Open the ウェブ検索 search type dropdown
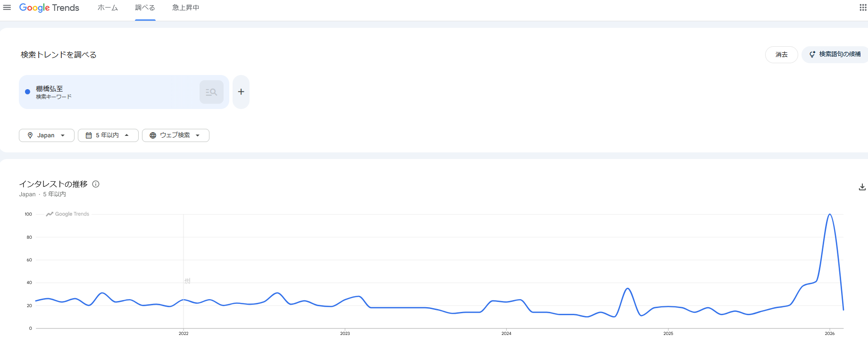This screenshot has height=343, width=868. (175, 135)
